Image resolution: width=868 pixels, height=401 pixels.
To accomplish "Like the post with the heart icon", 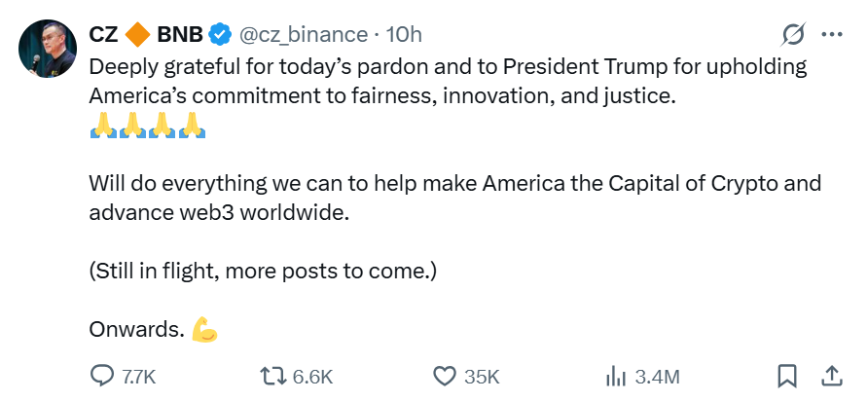I will pos(445,376).
